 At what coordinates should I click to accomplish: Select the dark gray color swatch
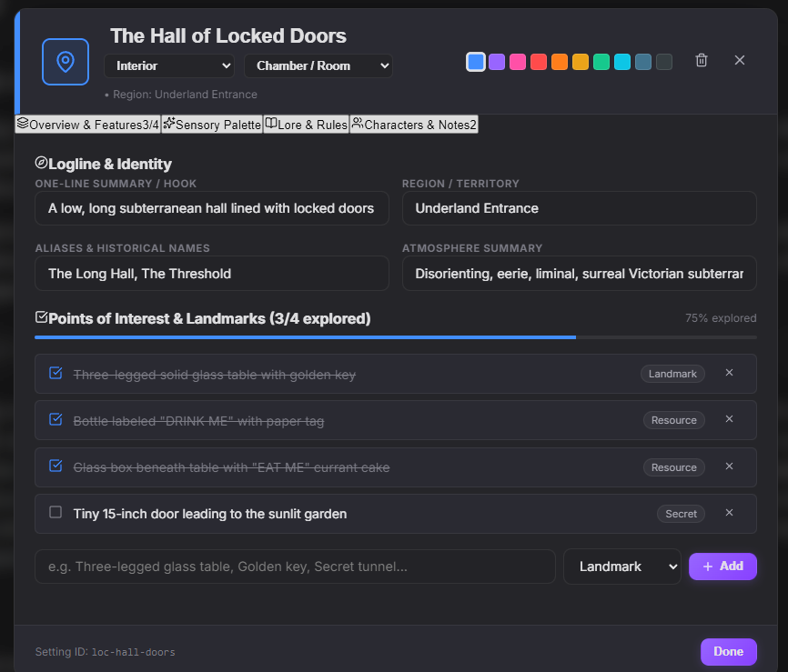click(x=664, y=62)
